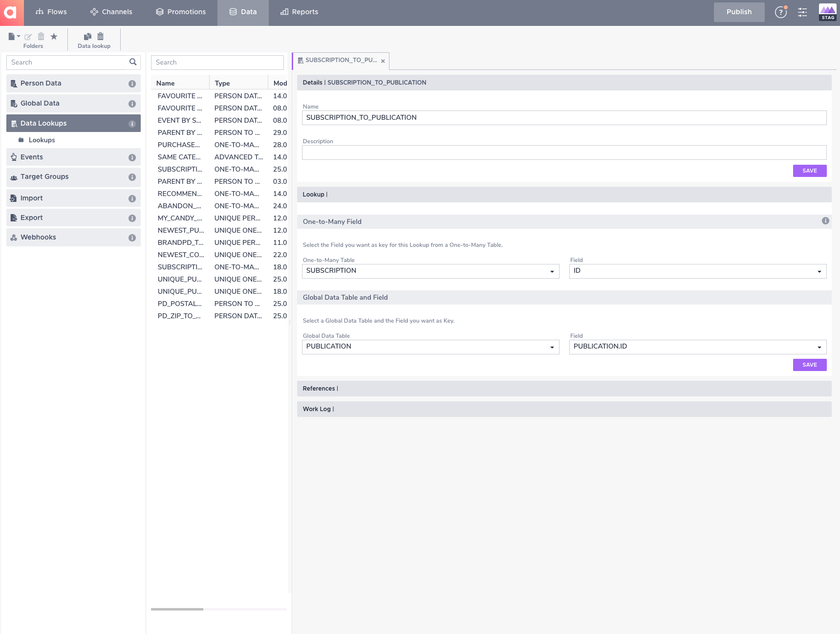Close the SUBSCRIPTION_TO_PU... tab

[x=383, y=61]
